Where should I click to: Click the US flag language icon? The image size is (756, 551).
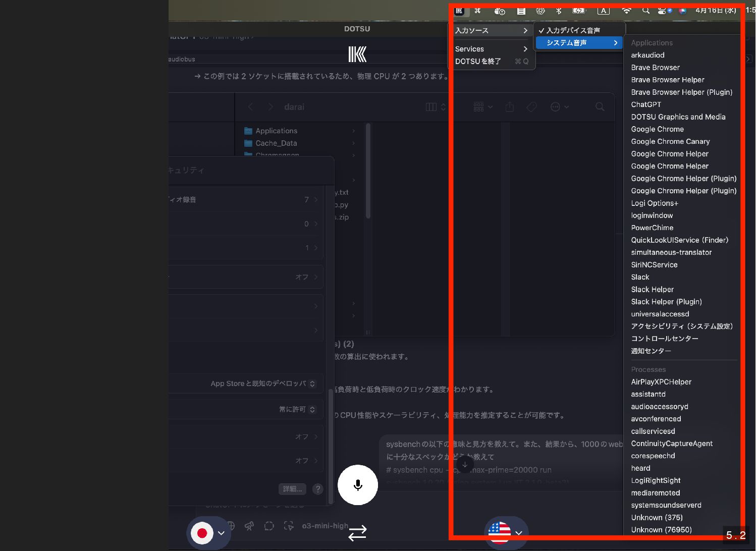click(500, 532)
